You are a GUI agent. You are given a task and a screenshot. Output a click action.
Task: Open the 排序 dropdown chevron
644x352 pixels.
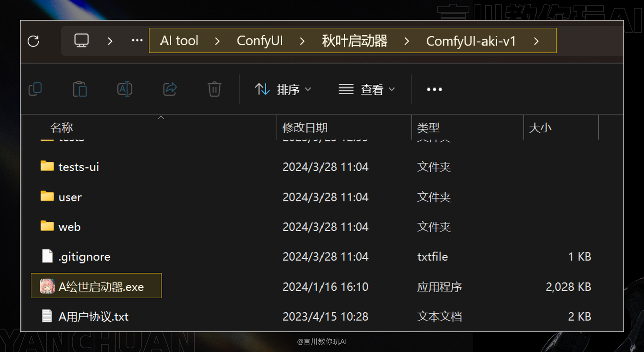point(308,90)
